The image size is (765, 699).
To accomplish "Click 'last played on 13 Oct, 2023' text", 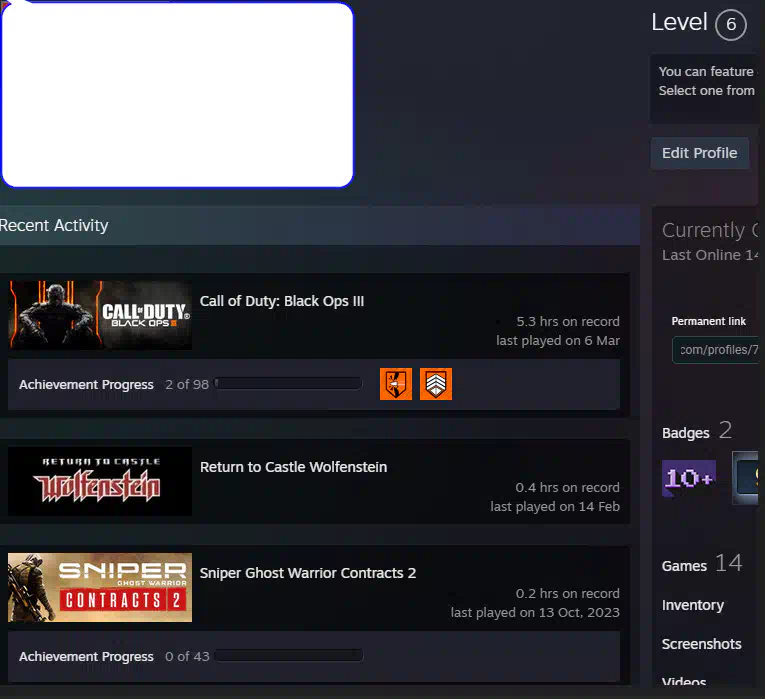I will [535, 613].
